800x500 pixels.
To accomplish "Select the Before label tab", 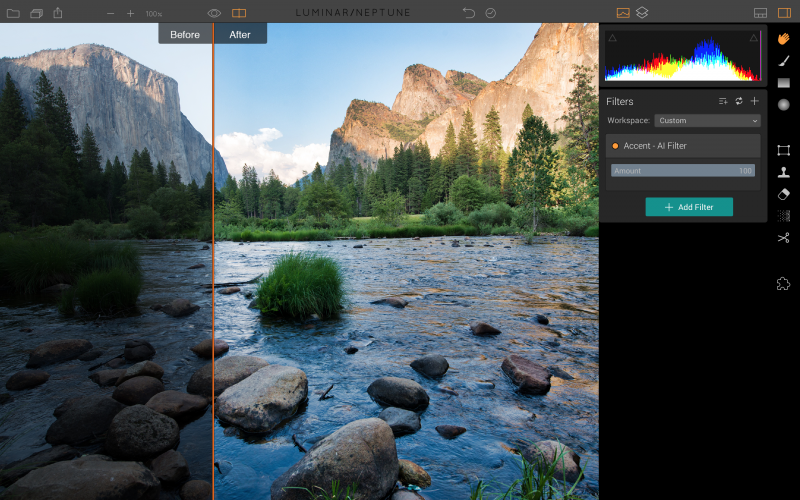I will coord(185,35).
